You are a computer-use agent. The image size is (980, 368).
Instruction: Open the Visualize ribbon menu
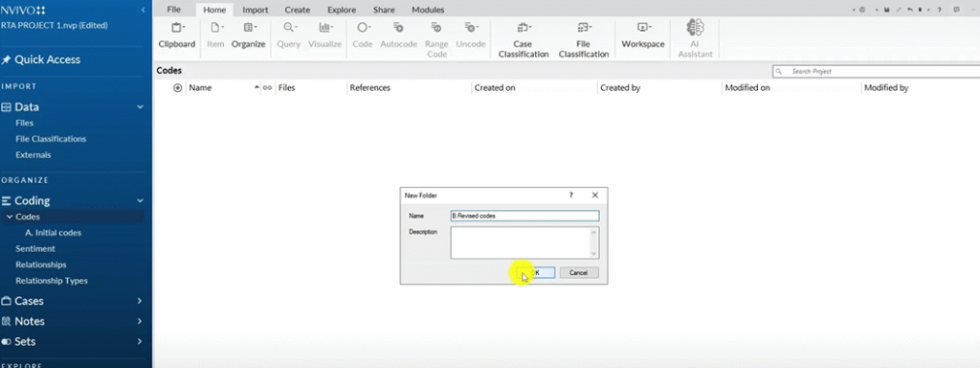[x=325, y=36]
